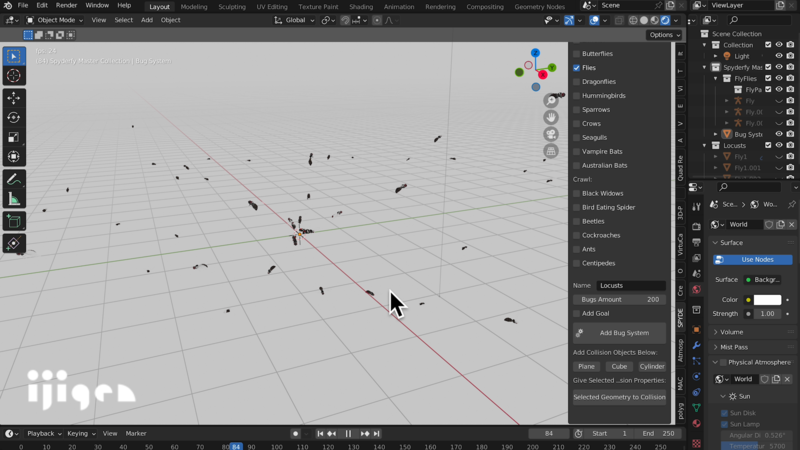Collapse the Locusts collection in outliner
Image resolution: width=800 pixels, height=450 pixels.
pos(705,146)
